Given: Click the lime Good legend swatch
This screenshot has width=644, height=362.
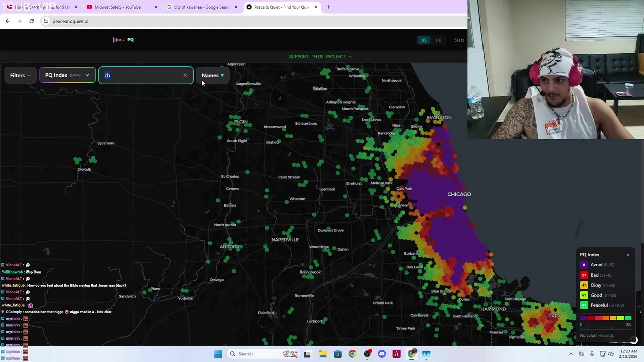Looking at the screenshot, I should (584, 295).
